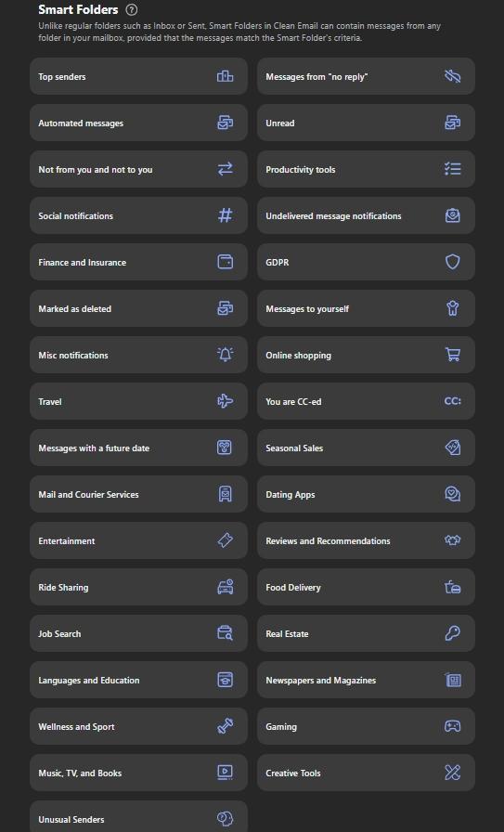The width and height of the screenshot is (504, 832).
Task: Select the Food Delivery smart folder
Action: [366, 587]
